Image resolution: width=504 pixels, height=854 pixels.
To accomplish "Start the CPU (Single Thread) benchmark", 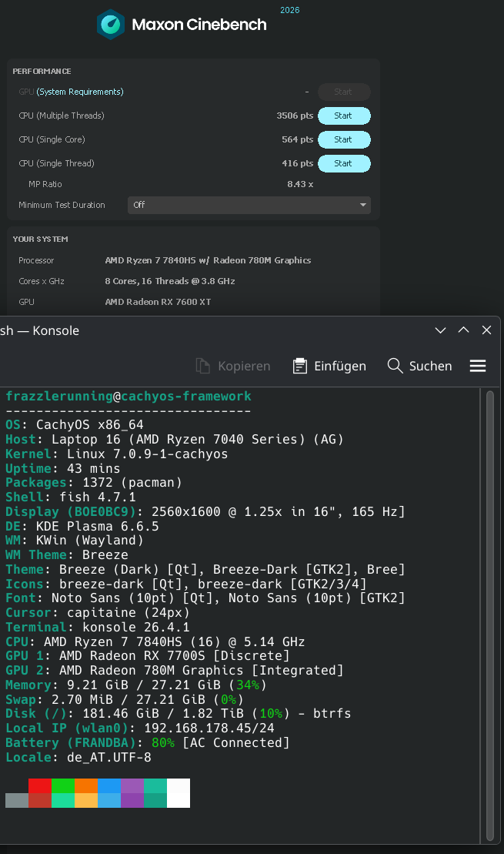I will click(x=344, y=163).
